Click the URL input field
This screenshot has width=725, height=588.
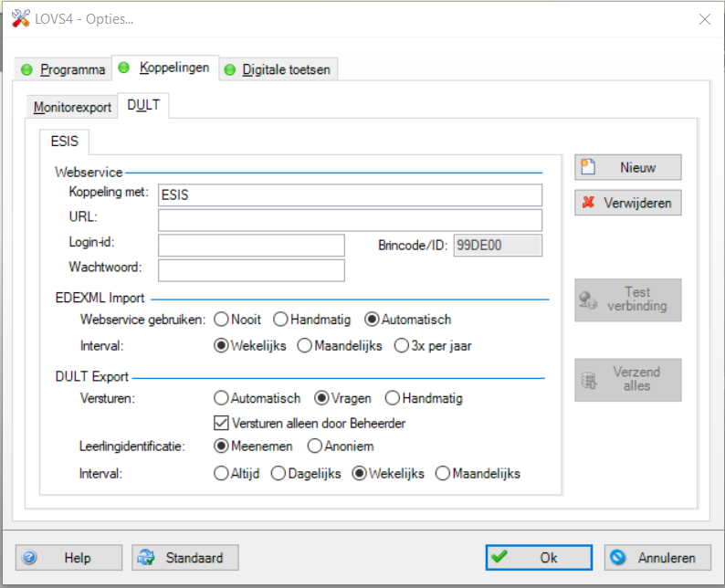(x=350, y=220)
